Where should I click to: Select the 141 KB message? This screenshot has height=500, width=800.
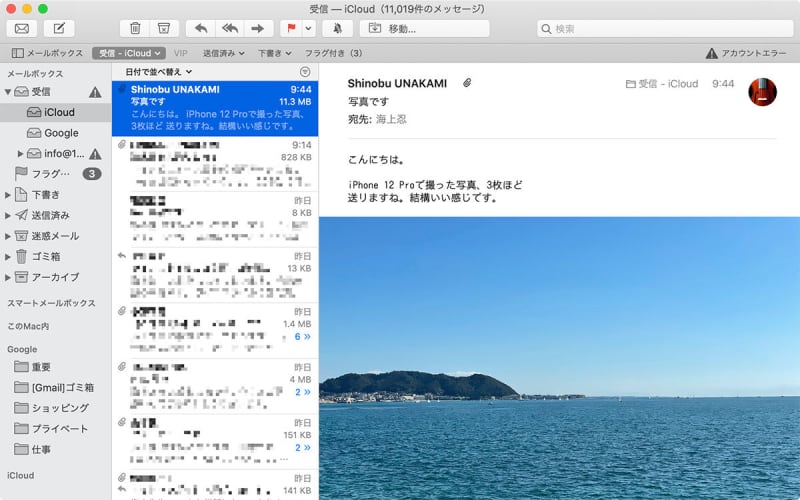[x=215, y=485]
